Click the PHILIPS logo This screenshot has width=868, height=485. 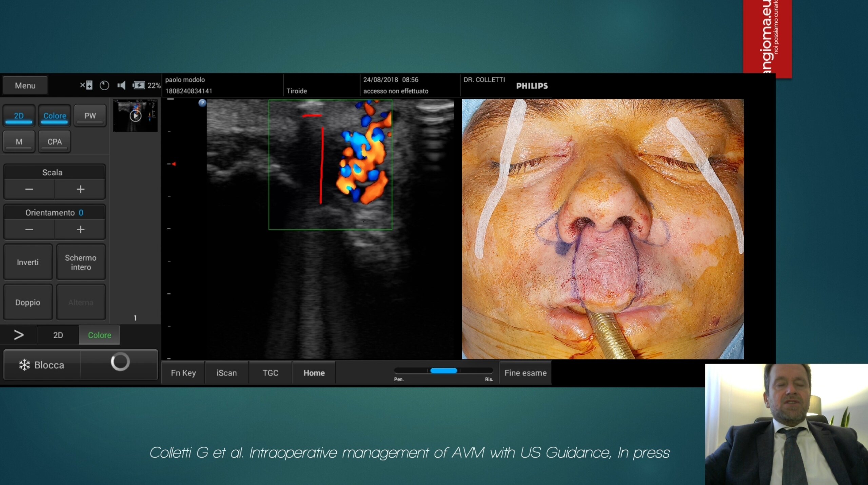point(532,86)
